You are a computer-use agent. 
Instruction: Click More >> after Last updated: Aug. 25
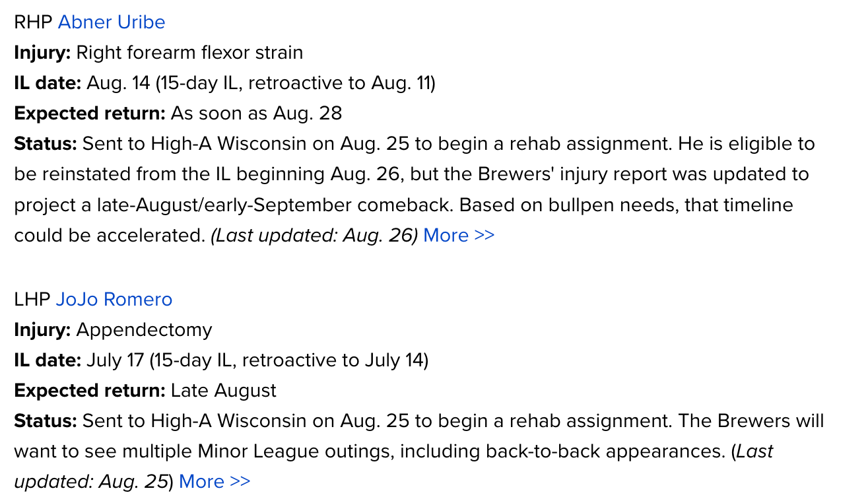click(215, 481)
